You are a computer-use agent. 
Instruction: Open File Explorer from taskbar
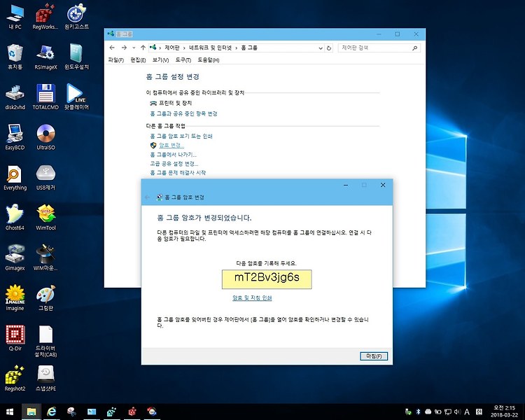tap(31, 412)
